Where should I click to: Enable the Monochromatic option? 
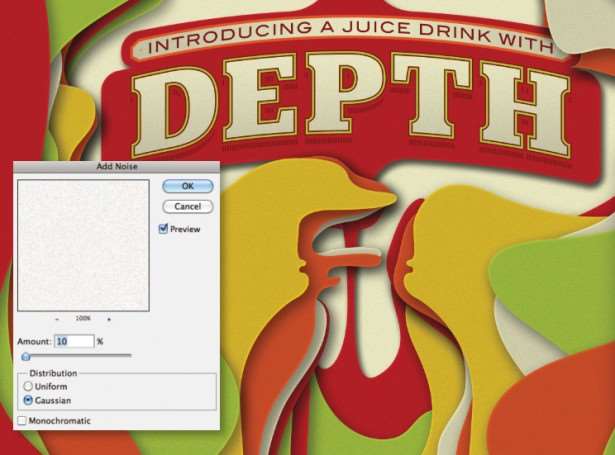(22, 420)
